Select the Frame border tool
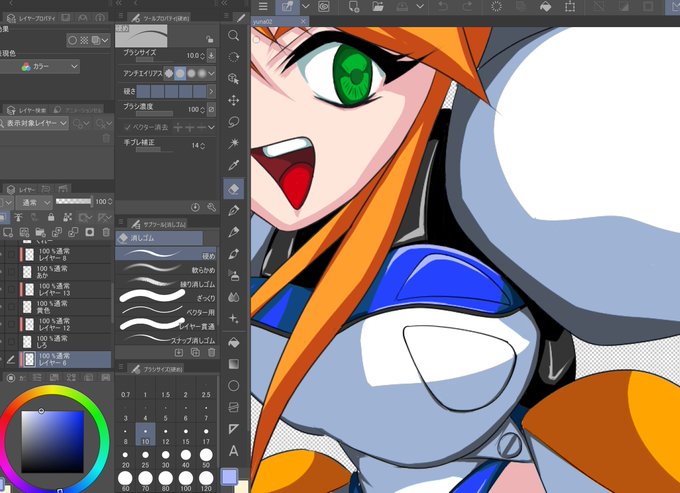Viewport: 680px width, 493px height. pyautogui.click(x=233, y=407)
